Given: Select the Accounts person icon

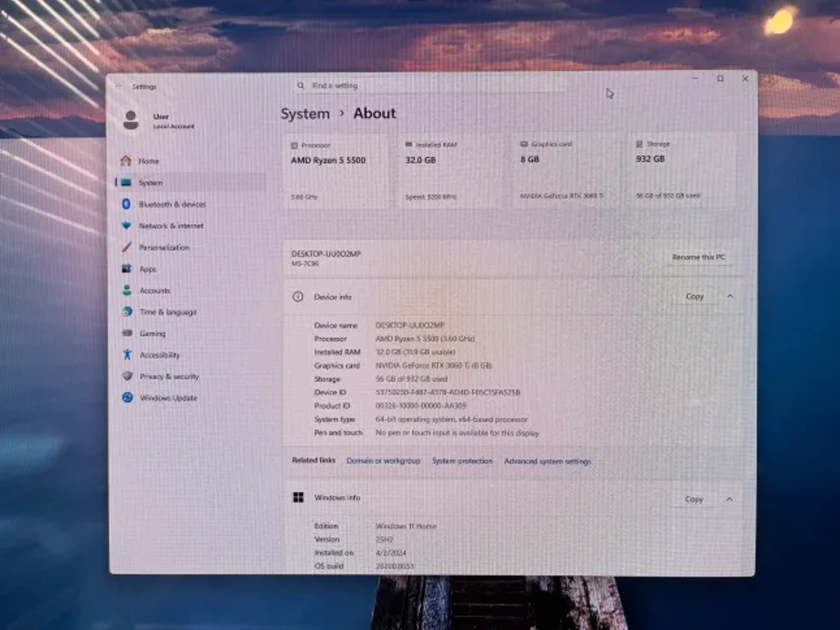Looking at the screenshot, I should click(127, 290).
